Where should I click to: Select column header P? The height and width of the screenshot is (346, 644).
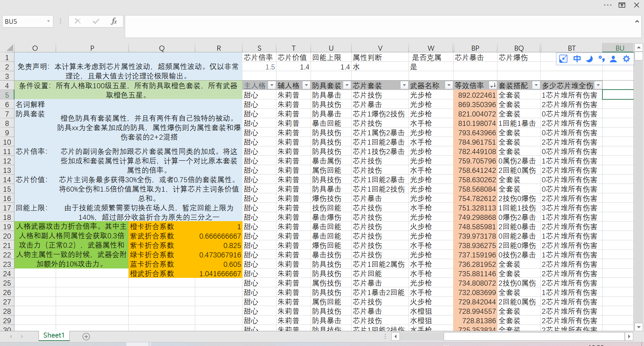tap(92, 48)
